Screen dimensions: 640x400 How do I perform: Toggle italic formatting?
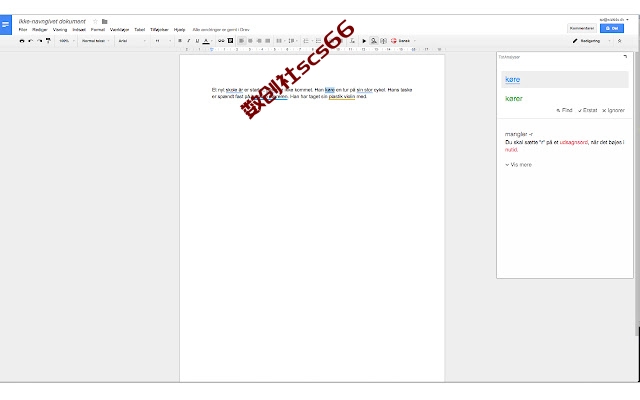click(x=188, y=41)
